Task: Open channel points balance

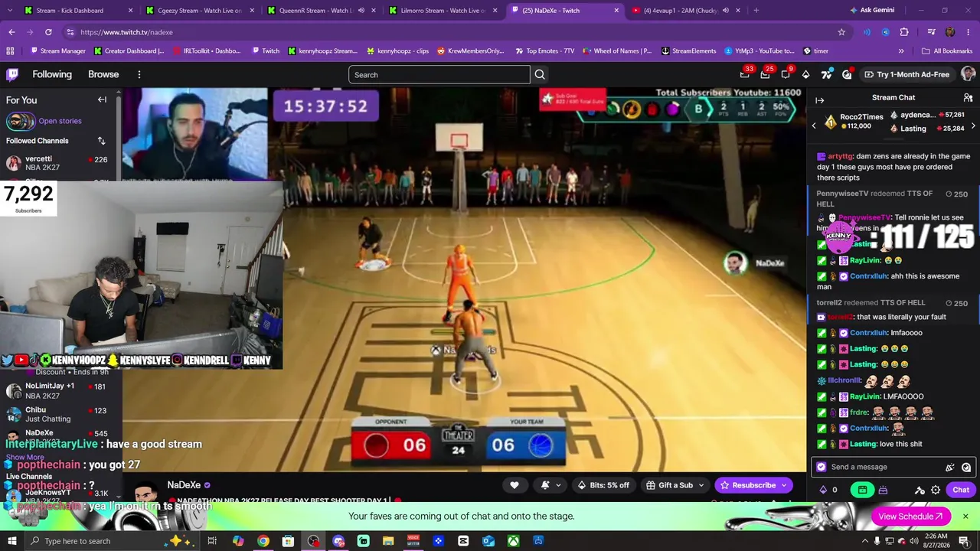Action: [828, 490]
